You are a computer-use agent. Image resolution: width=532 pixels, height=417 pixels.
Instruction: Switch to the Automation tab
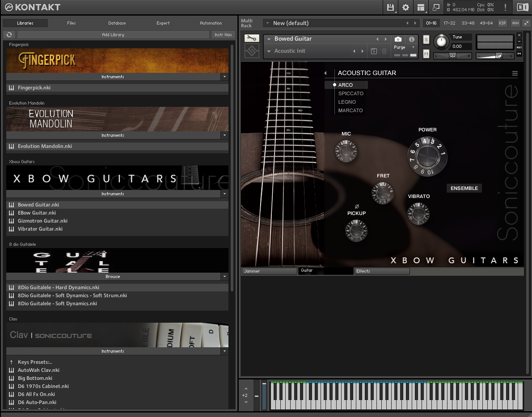pos(211,23)
